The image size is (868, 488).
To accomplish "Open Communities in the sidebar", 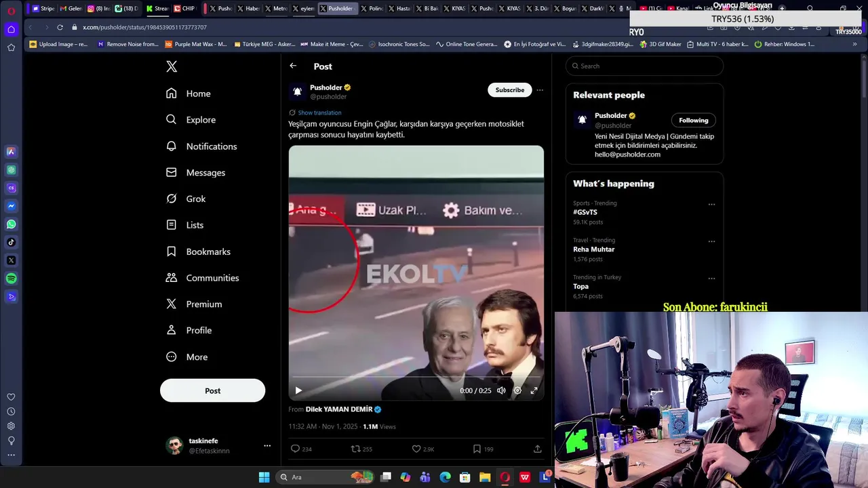I will tap(203, 278).
